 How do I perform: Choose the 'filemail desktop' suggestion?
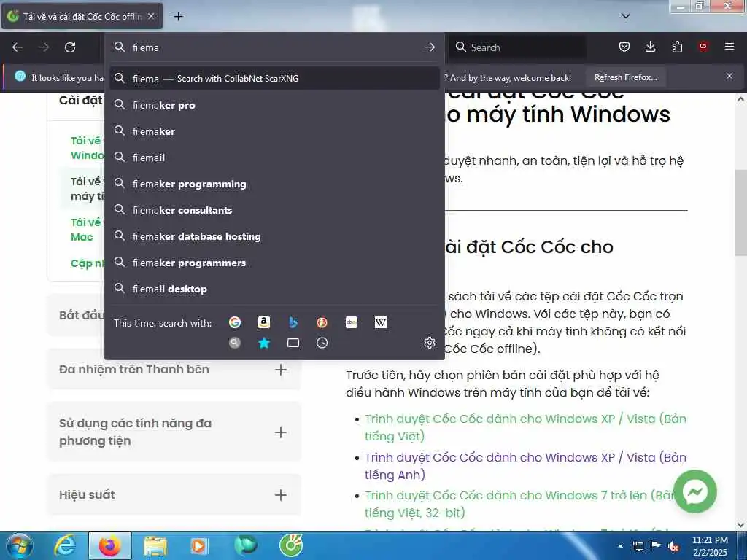(274, 289)
